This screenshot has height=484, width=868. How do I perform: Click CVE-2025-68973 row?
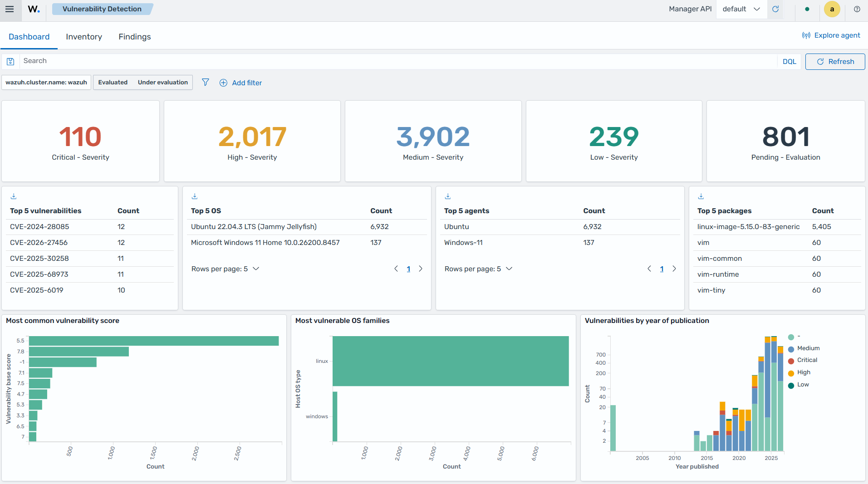[x=90, y=274]
